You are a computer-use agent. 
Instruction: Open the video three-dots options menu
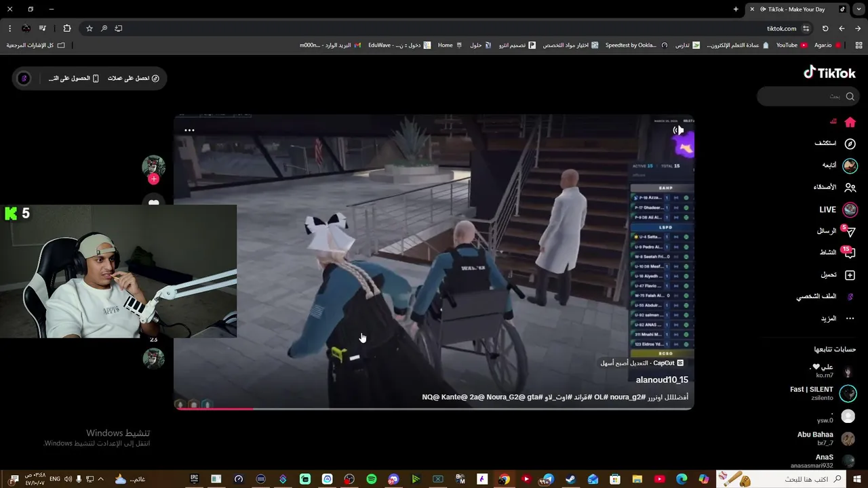pos(189,130)
